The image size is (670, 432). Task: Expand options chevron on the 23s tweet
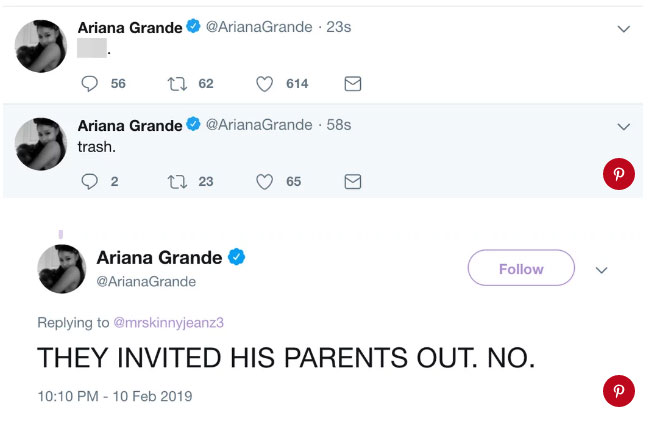point(623,30)
